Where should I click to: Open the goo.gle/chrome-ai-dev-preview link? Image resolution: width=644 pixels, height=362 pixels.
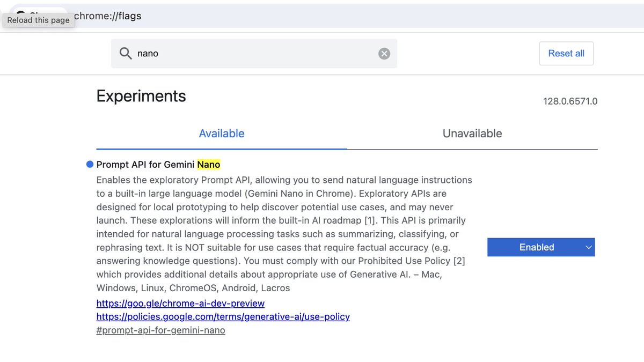(x=180, y=304)
